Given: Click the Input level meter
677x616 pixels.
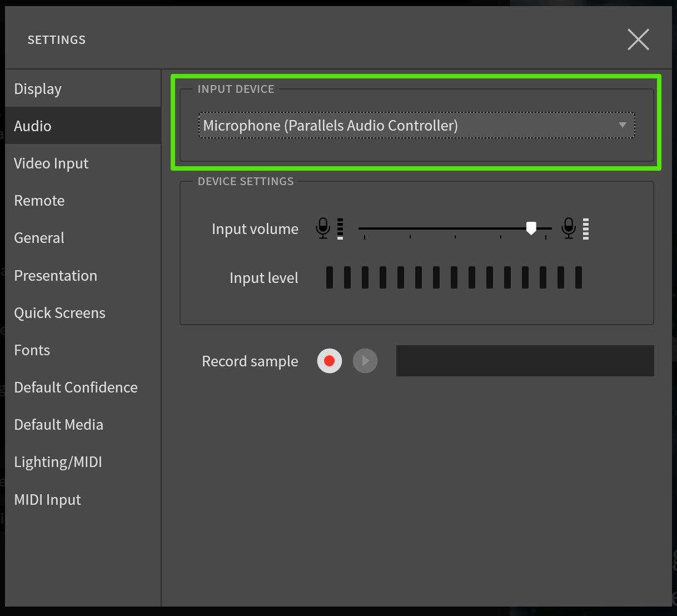Looking at the screenshot, I should point(454,277).
